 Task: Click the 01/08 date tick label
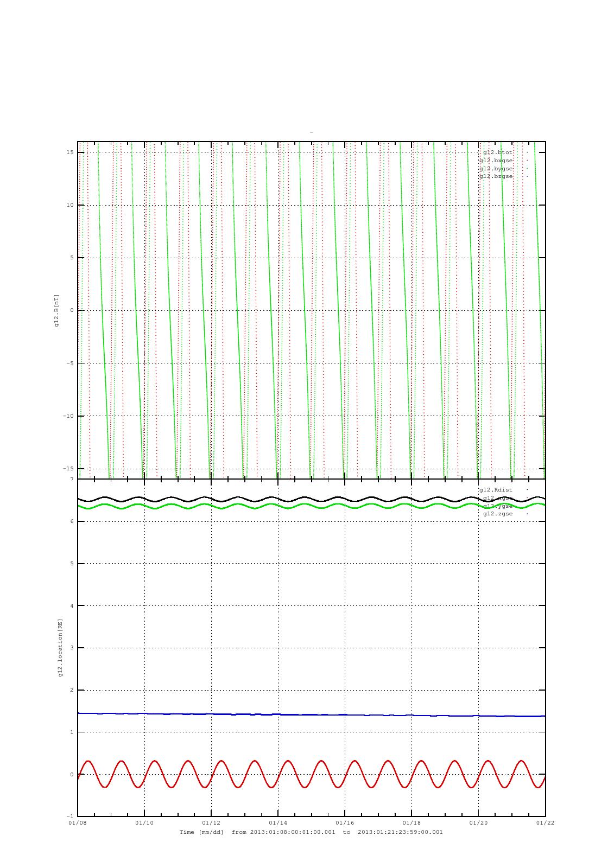point(78,823)
